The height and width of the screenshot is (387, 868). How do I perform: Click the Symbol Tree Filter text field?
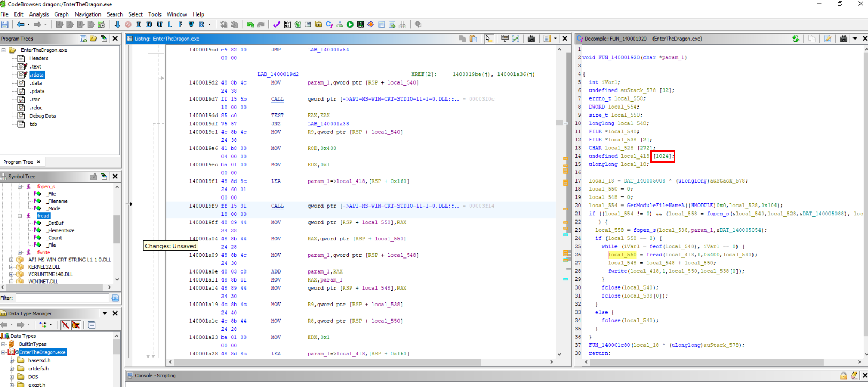point(62,298)
